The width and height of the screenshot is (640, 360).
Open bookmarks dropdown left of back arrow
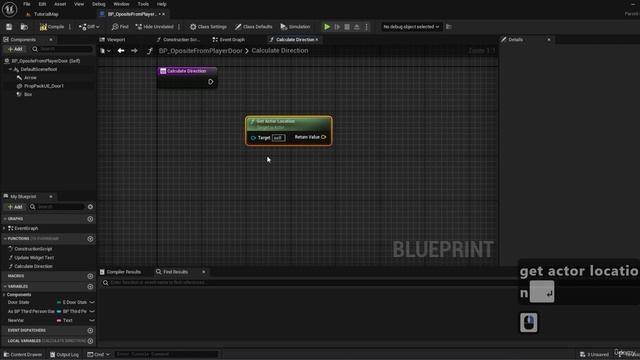click(105, 51)
